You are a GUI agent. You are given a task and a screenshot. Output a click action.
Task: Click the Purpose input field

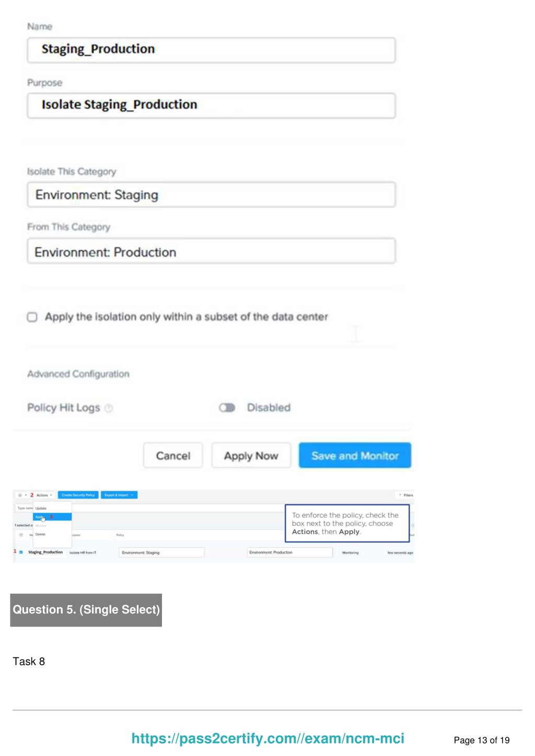click(211, 105)
